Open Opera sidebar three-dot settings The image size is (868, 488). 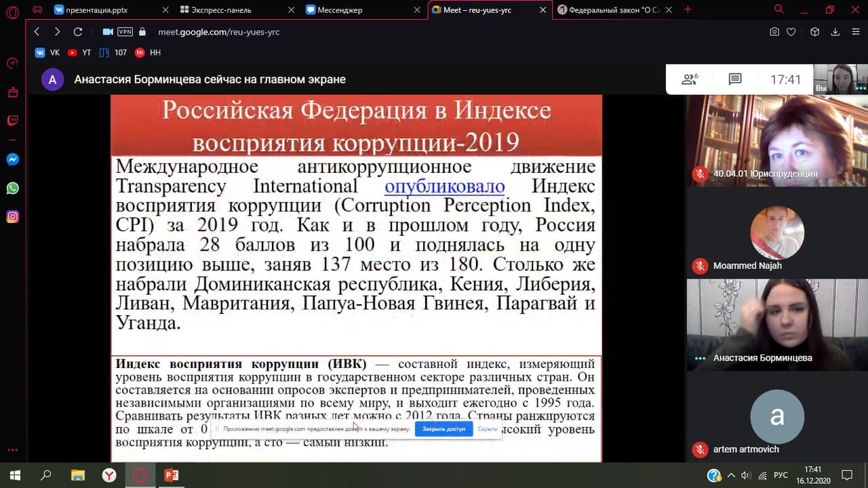(12, 449)
